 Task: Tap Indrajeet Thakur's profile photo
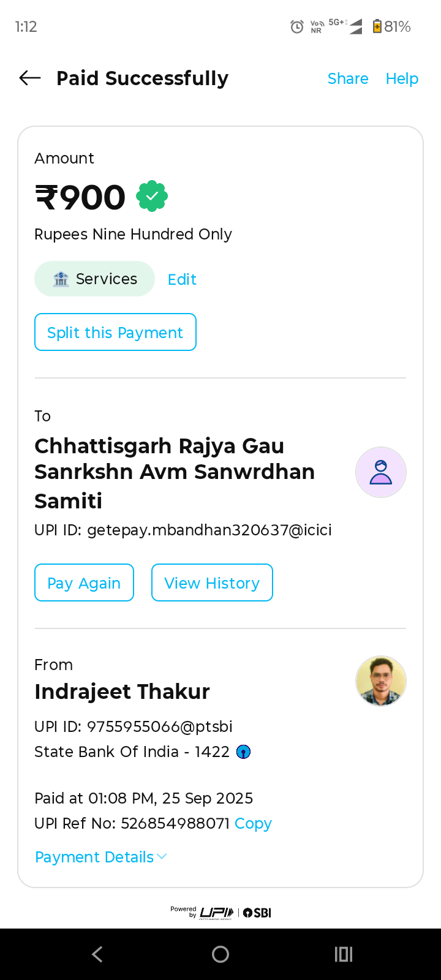381,681
